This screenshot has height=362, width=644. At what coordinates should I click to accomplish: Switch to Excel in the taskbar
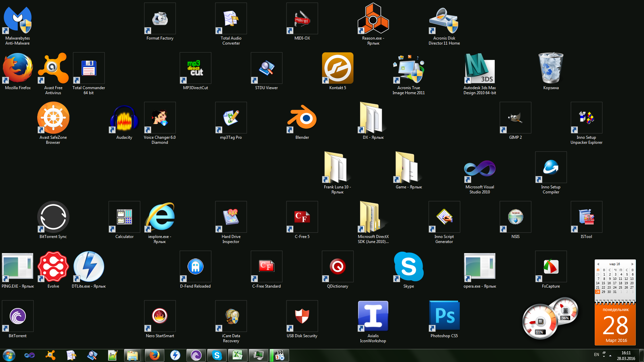237,355
